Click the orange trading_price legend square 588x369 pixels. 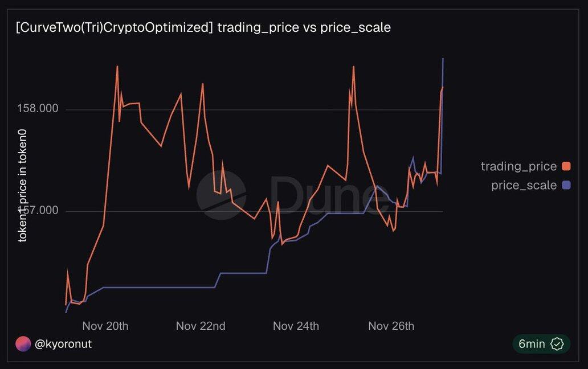point(566,166)
